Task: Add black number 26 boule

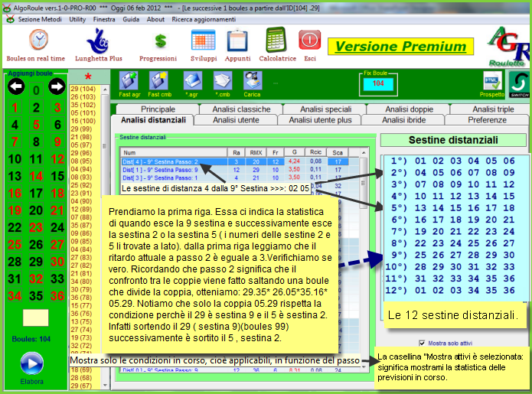Action: (x=36, y=245)
